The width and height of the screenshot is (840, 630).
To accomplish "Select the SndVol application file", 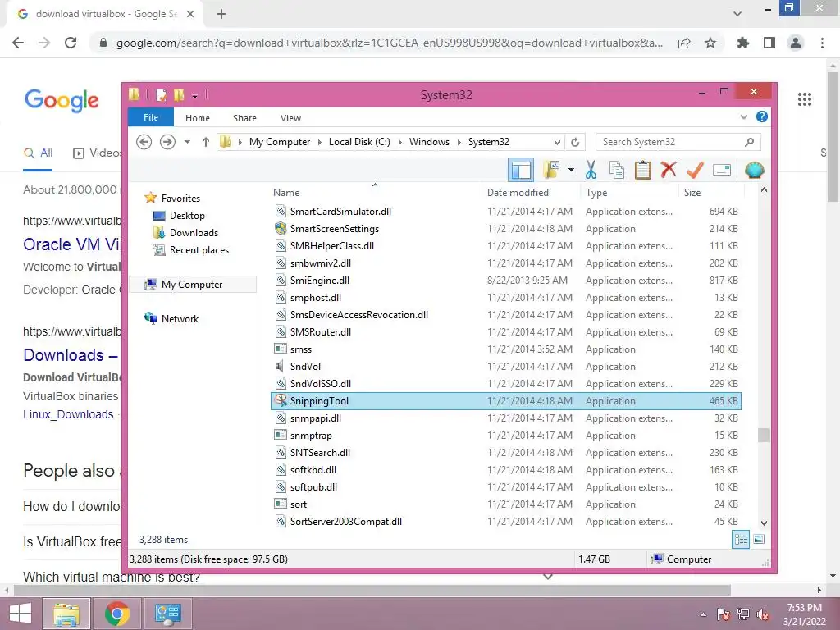I will click(505, 367).
